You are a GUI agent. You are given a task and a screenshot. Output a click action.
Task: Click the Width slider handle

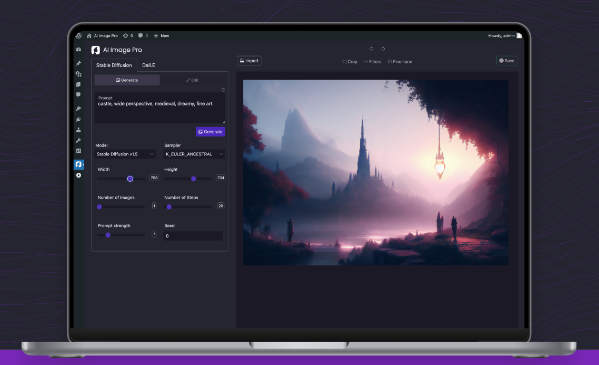coord(130,178)
